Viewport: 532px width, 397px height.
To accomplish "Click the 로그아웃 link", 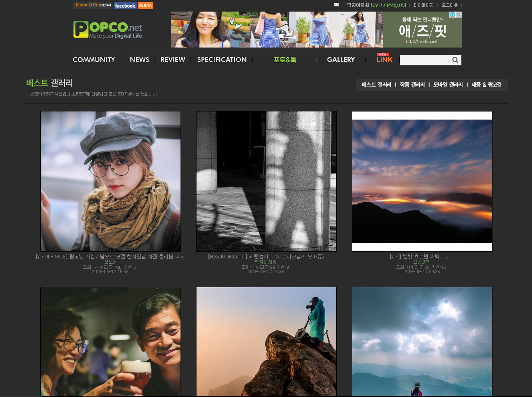I will 449,5.
